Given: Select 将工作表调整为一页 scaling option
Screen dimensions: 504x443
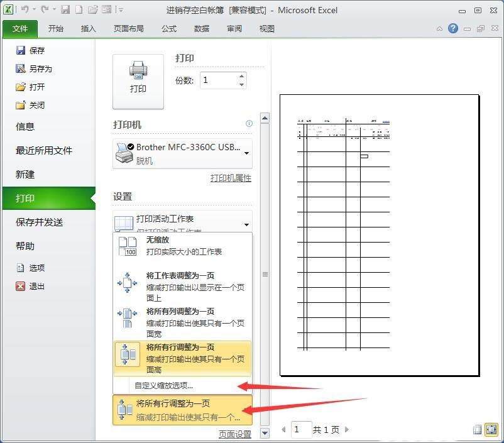Looking at the screenshot, I should [x=183, y=287].
